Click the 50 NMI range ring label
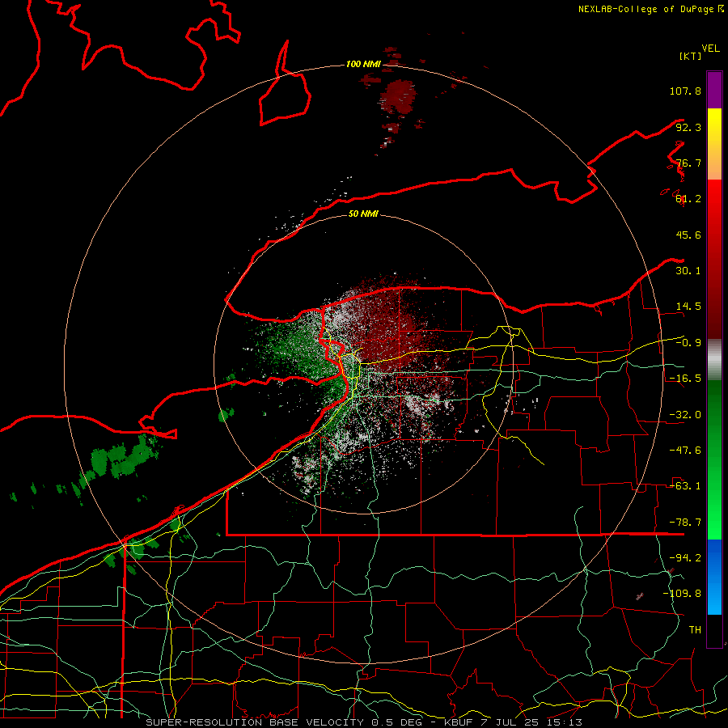Screen dimensions: 728x728 (x=363, y=214)
